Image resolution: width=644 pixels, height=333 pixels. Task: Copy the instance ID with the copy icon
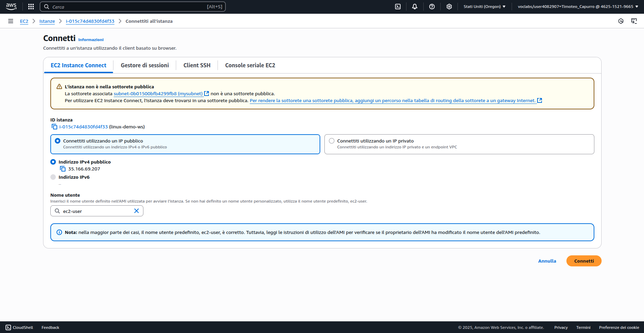(x=54, y=127)
